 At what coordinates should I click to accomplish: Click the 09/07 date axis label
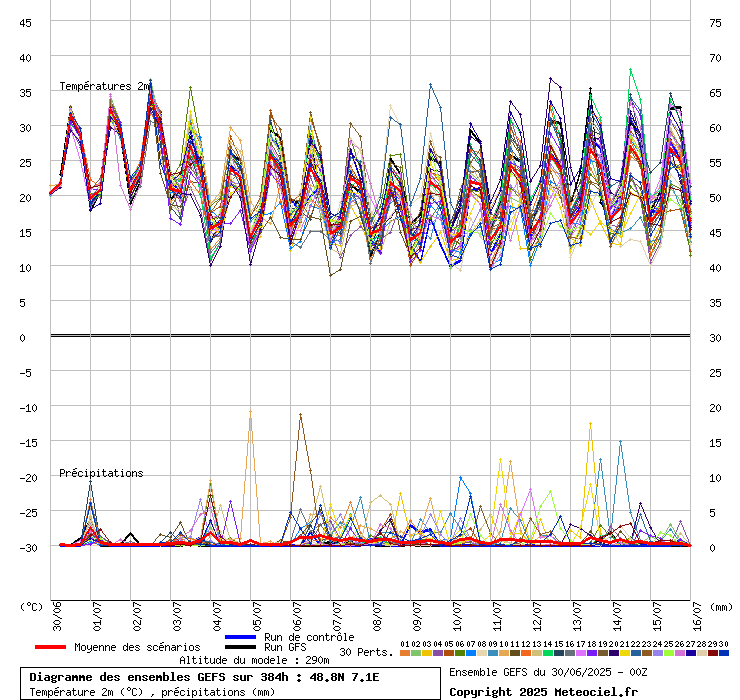[417, 616]
